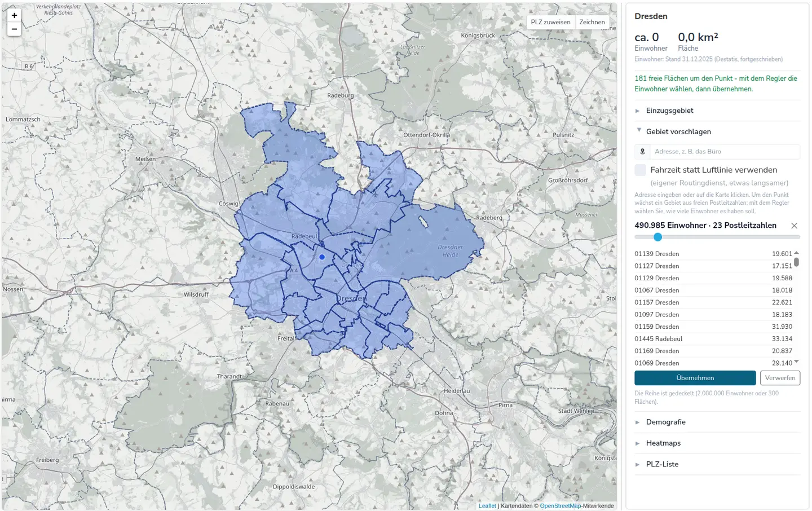Enable Fahrzeit statt Luftlinie verwenden checkbox
The height and width of the screenshot is (511, 812).
[x=641, y=170]
